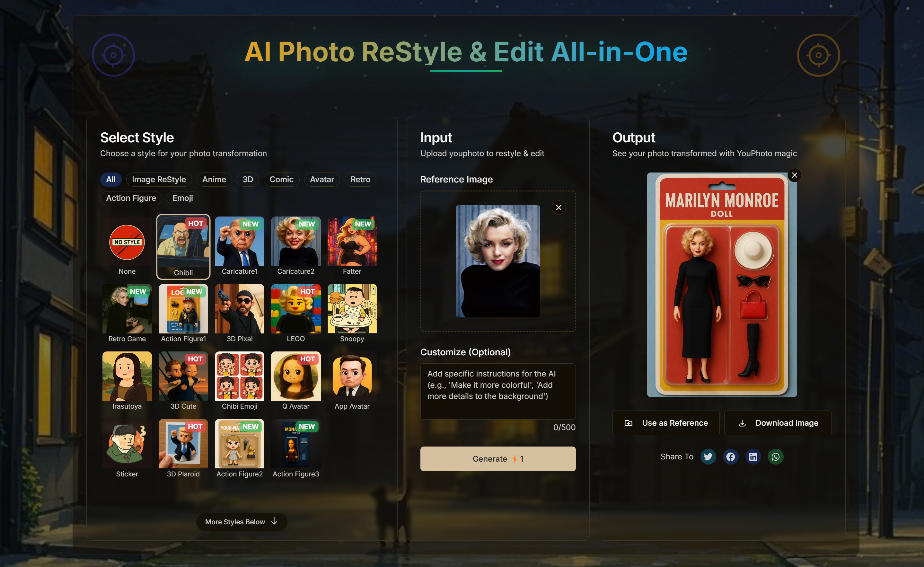Viewport: 924px width, 567px height.
Task: Choose the Caricature2 style
Action: (296, 246)
